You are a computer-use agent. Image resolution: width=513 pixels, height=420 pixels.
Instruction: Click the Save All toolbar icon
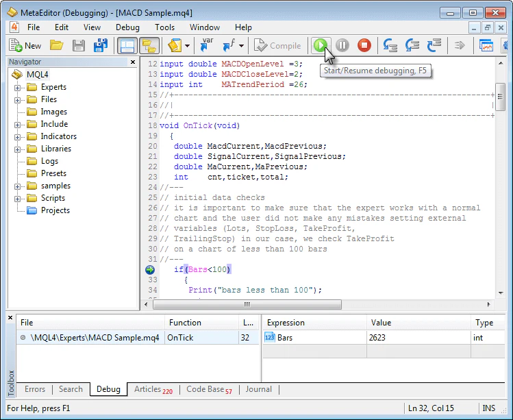pos(101,45)
